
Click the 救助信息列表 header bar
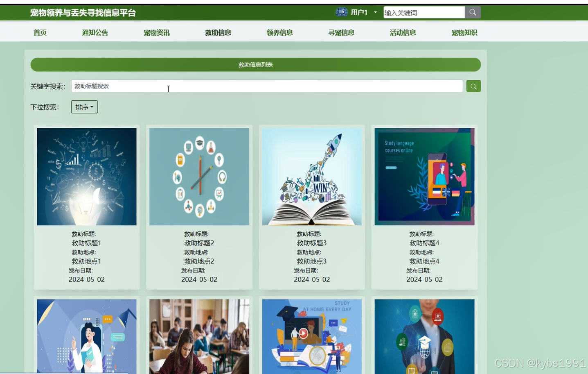(256, 64)
